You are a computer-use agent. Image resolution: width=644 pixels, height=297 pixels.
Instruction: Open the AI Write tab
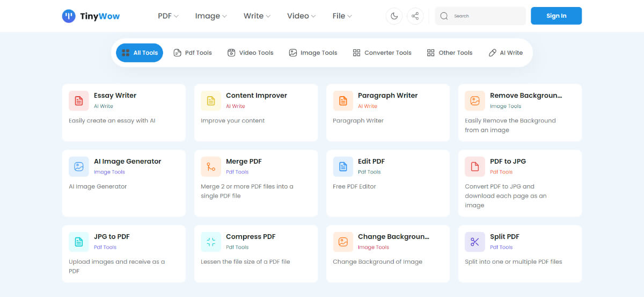point(506,53)
